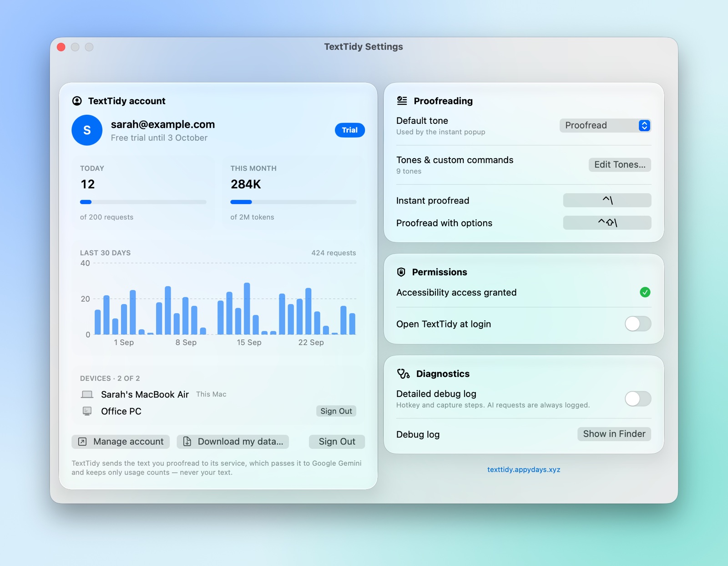Click the green accessibility granted checkmark
The image size is (728, 566).
click(645, 292)
